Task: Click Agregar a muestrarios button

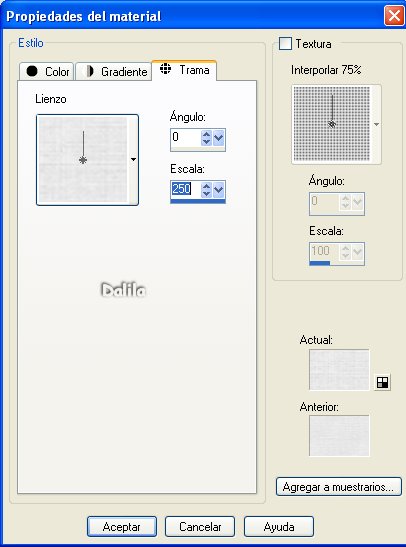Action: [x=338, y=487]
